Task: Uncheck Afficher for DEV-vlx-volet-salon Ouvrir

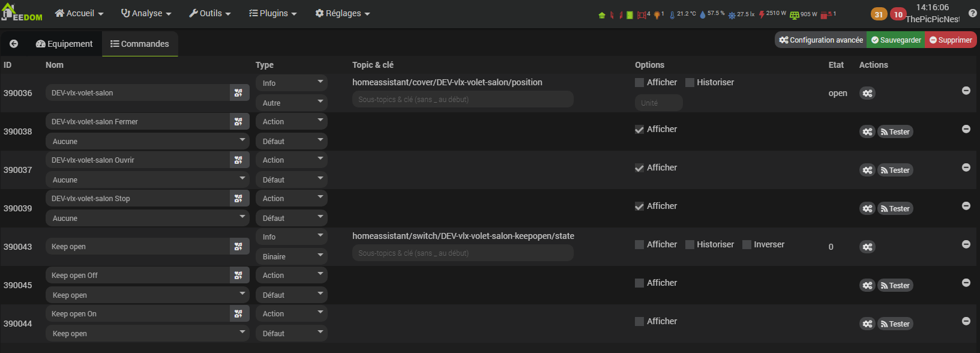Action: click(x=640, y=168)
